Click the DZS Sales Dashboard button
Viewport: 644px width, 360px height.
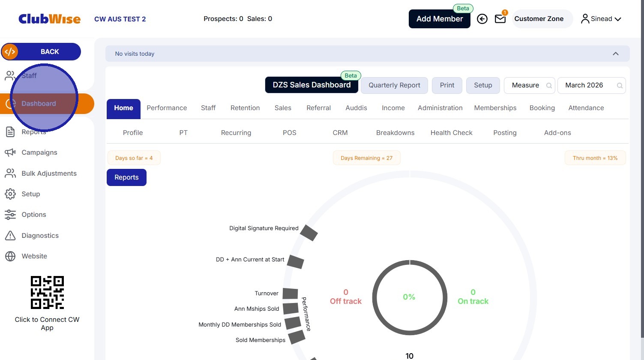(x=312, y=85)
